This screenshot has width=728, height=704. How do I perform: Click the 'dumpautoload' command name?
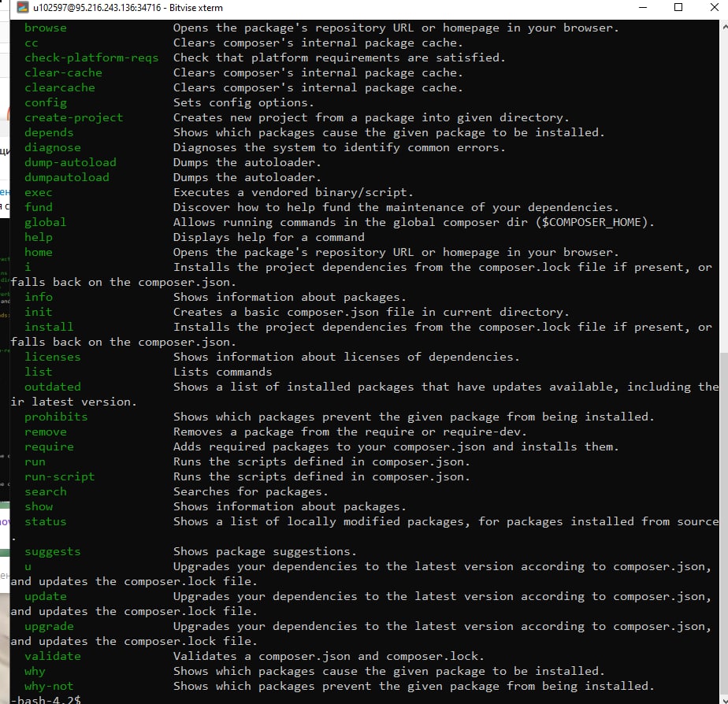[67, 177]
